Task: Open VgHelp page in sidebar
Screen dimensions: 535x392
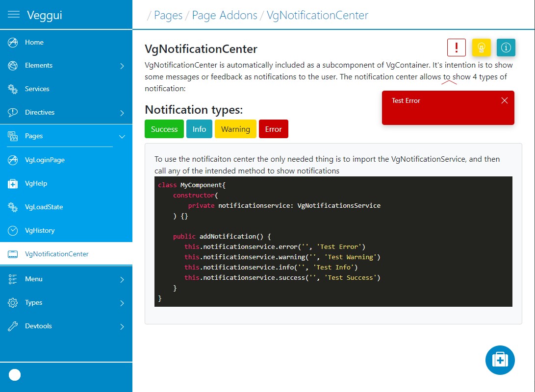Action: click(x=36, y=183)
